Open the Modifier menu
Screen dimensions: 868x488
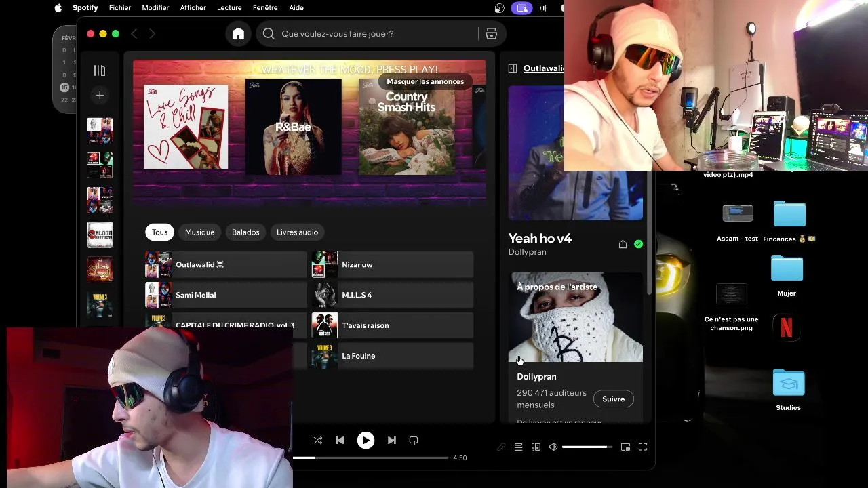[155, 8]
